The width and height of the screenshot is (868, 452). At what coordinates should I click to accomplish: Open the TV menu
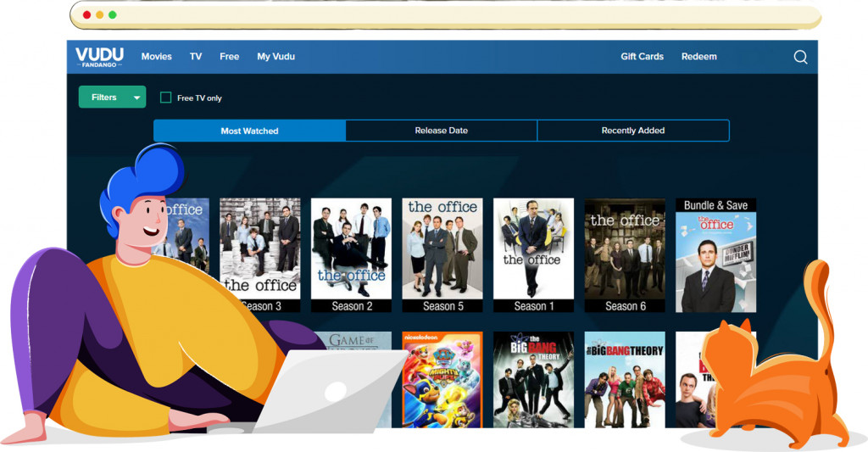coord(196,57)
